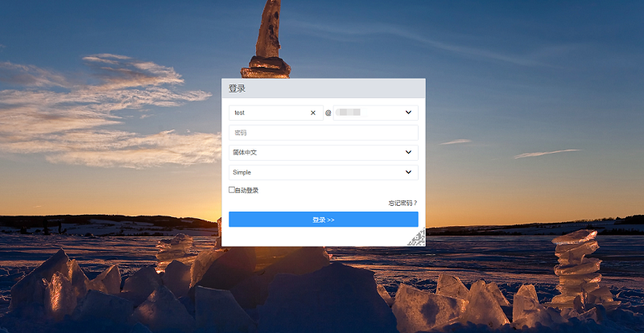Click the username field containing test

pos(276,113)
